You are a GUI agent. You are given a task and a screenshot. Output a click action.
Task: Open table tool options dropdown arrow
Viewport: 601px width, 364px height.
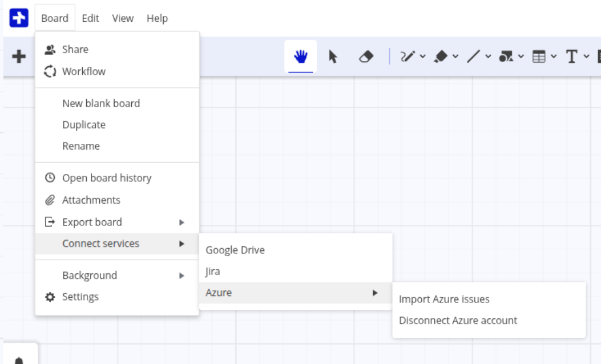pyautogui.click(x=554, y=56)
